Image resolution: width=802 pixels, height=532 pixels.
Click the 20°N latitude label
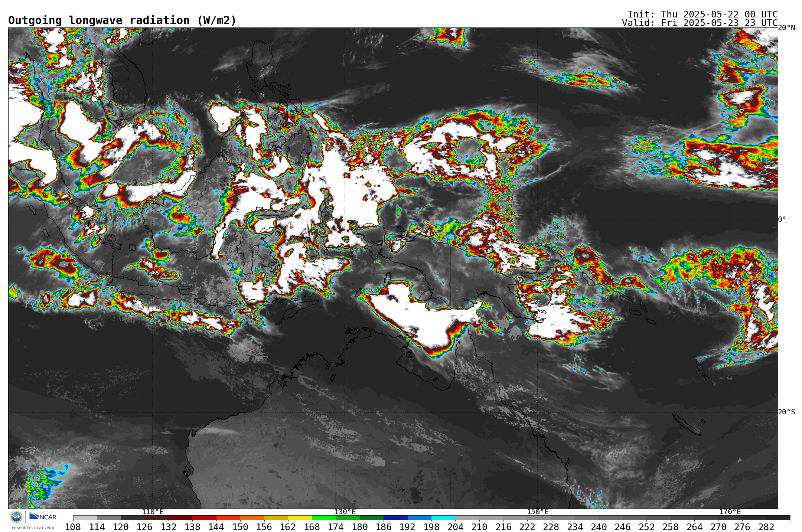[787, 28]
